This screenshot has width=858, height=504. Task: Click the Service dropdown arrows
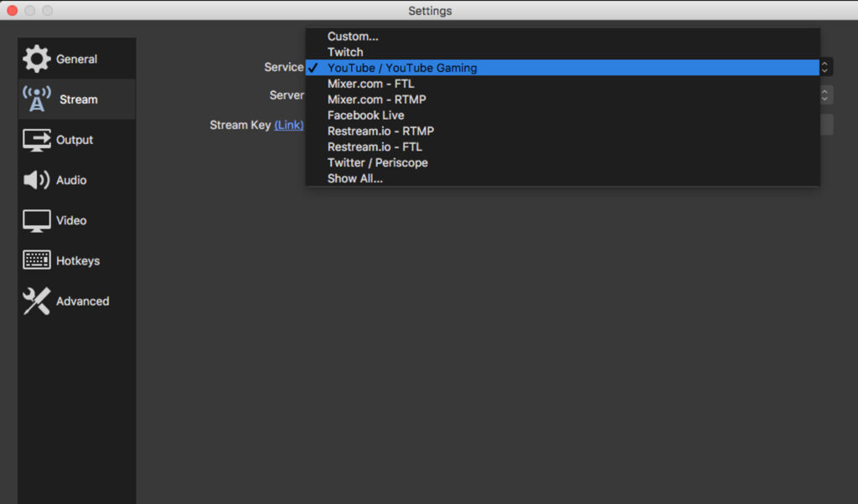pyautogui.click(x=825, y=67)
